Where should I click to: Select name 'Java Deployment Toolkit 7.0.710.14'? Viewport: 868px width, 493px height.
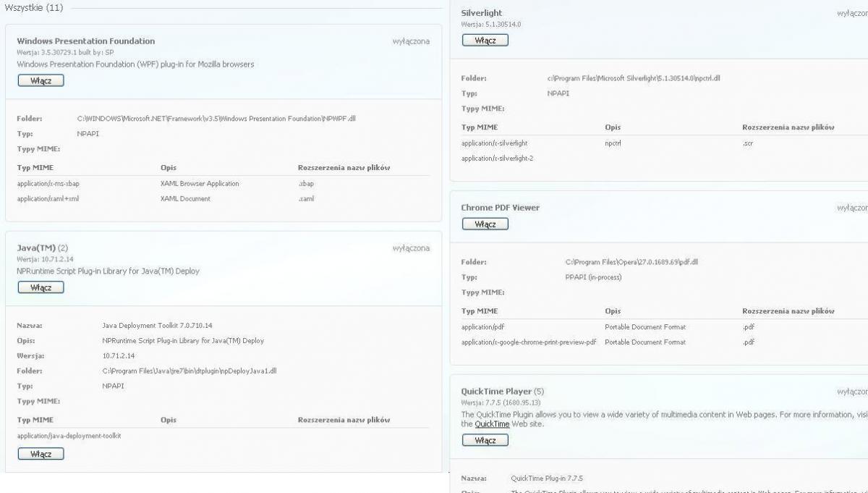point(157,326)
